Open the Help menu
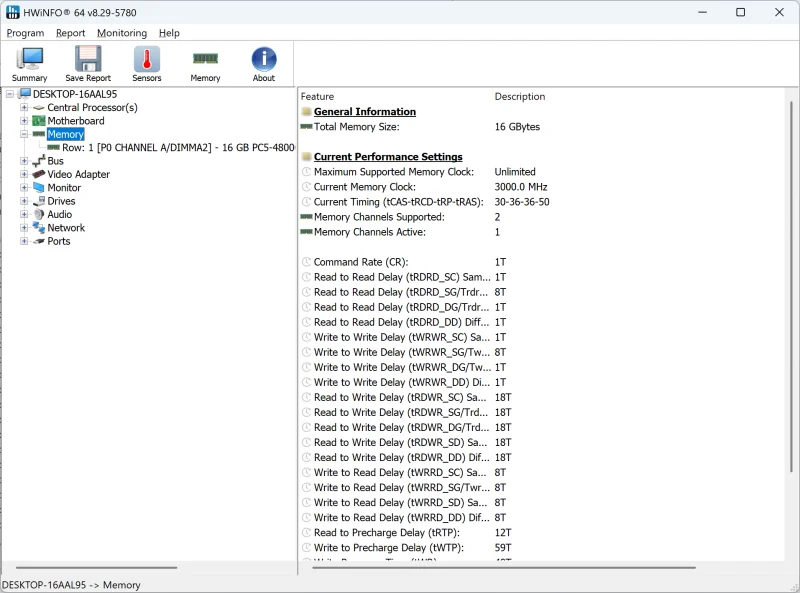This screenshot has height=593, width=800. (169, 33)
